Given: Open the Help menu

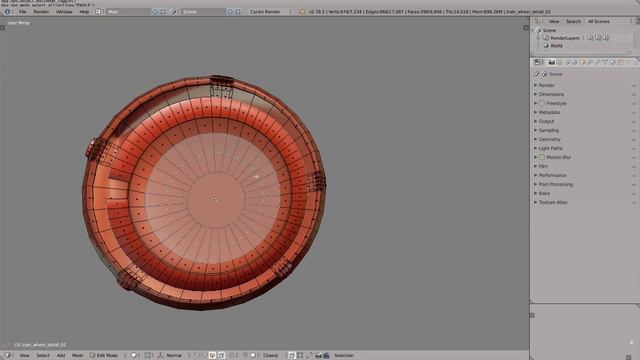Looking at the screenshot, I should coord(84,12).
